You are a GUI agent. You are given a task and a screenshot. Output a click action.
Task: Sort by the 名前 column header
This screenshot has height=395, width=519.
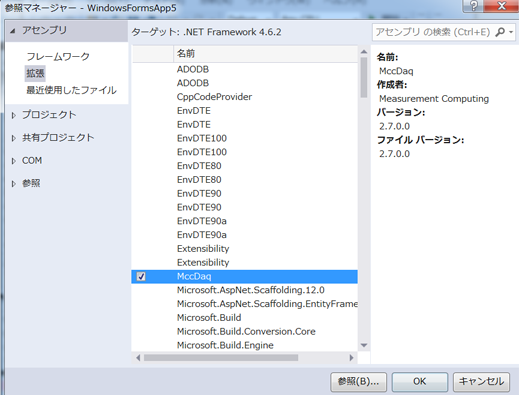(265, 54)
